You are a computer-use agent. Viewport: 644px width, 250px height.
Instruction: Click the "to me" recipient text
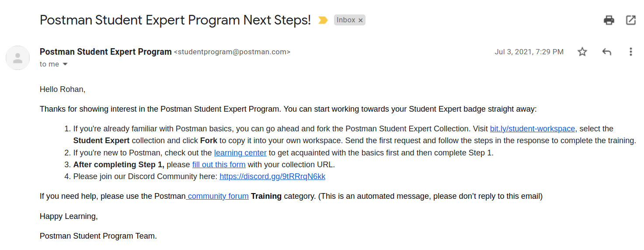tap(49, 64)
